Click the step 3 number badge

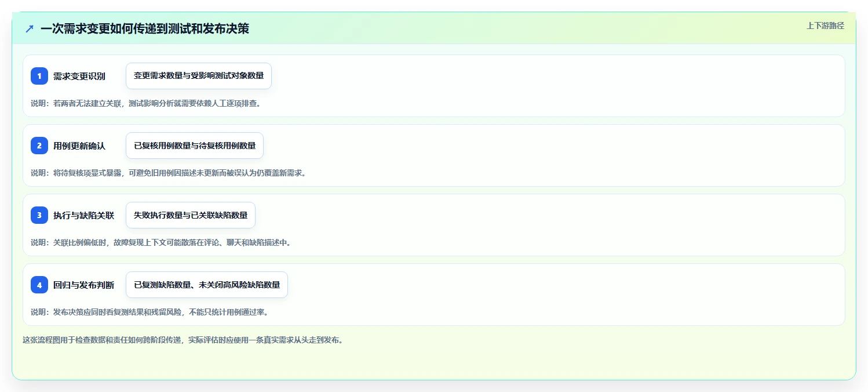click(39, 215)
